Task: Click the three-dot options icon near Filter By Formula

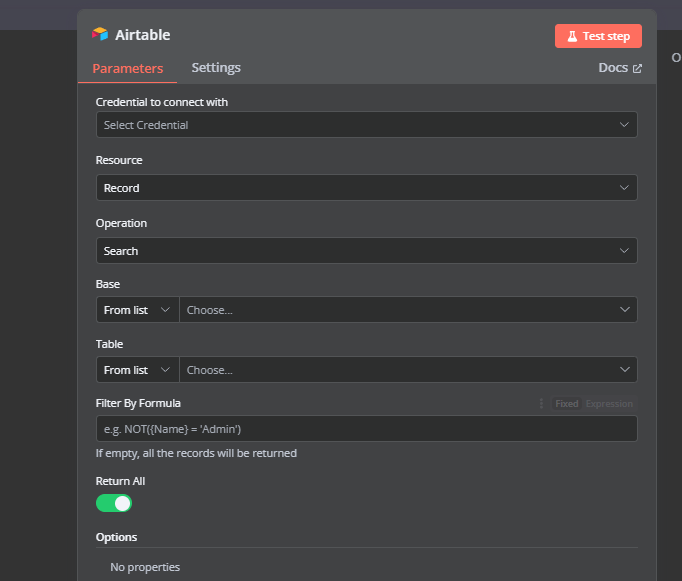Action: pos(542,404)
